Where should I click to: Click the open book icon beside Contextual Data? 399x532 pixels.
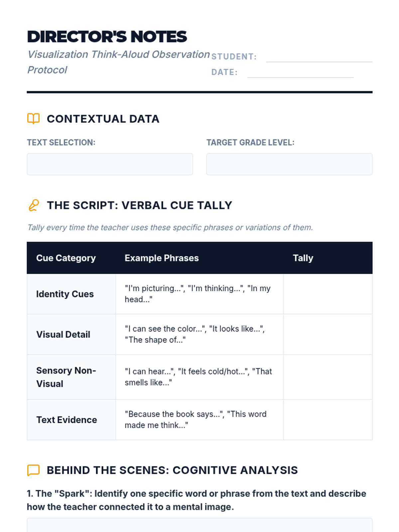33,119
